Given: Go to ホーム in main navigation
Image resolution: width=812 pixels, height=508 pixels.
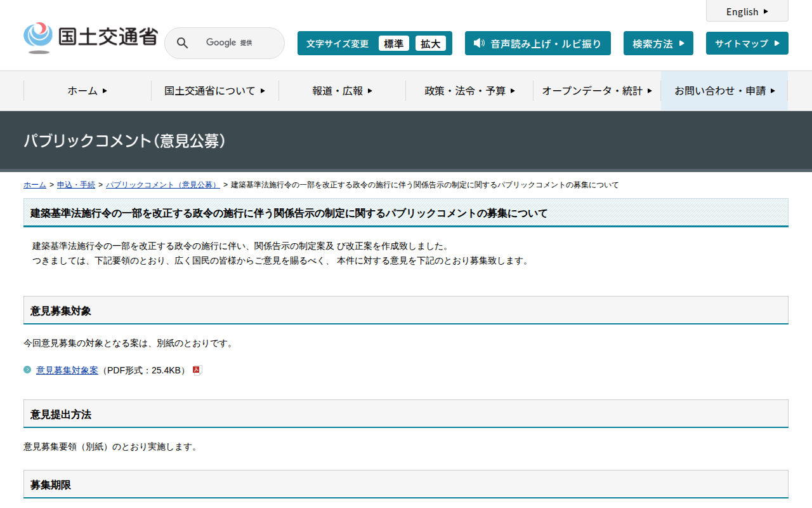Looking at the screenshot, I should coord(87,91).
